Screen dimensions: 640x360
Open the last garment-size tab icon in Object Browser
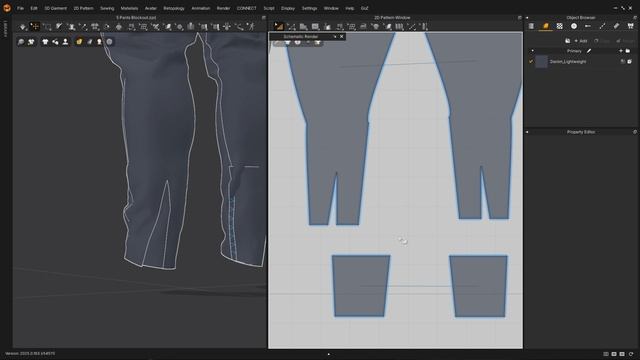pyautogui.click(x=631, y=26)
